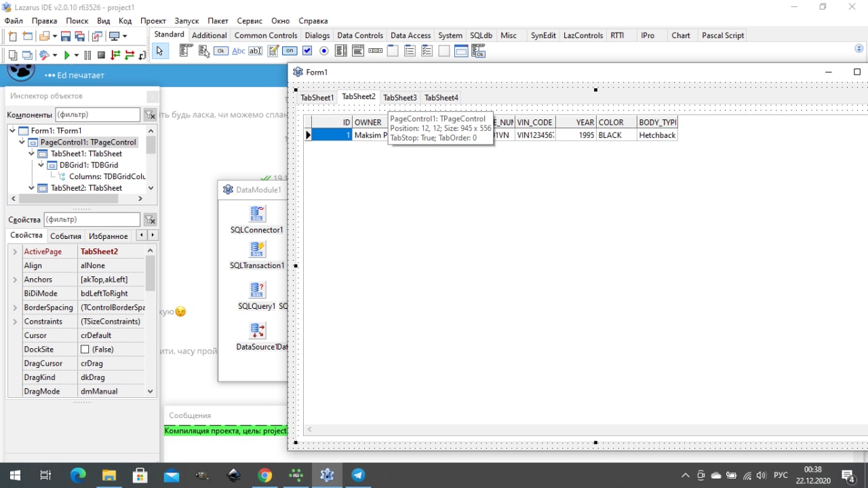
Task: Select TabSheet3 tab on Form1
Action: 400,98
